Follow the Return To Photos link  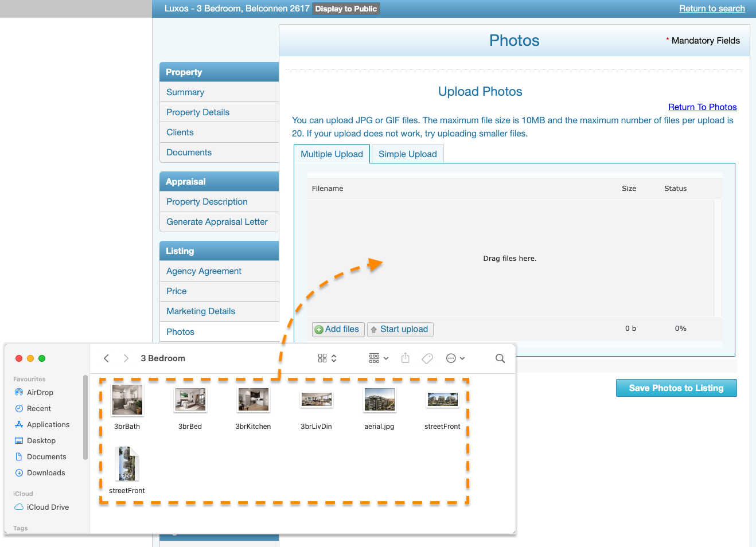coord(702,107)
